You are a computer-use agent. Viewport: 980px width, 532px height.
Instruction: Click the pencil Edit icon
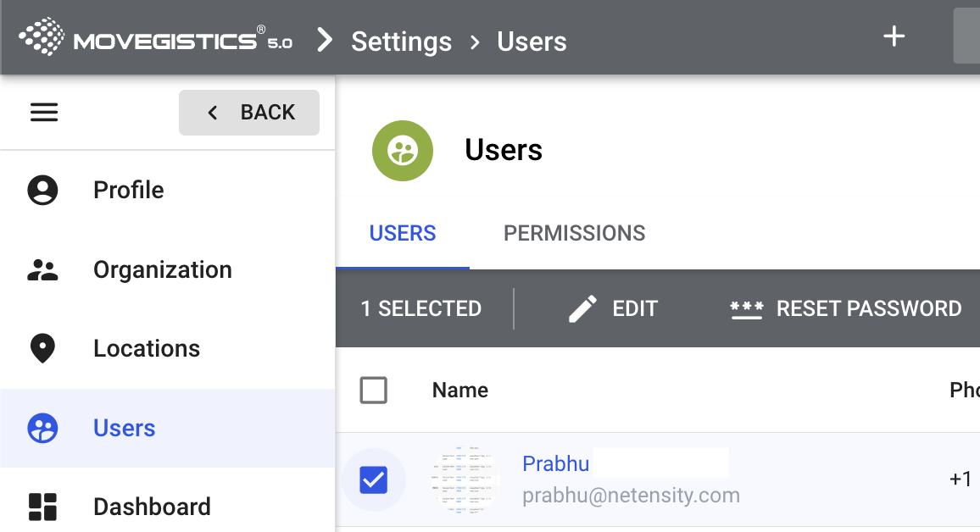point(582,309)
